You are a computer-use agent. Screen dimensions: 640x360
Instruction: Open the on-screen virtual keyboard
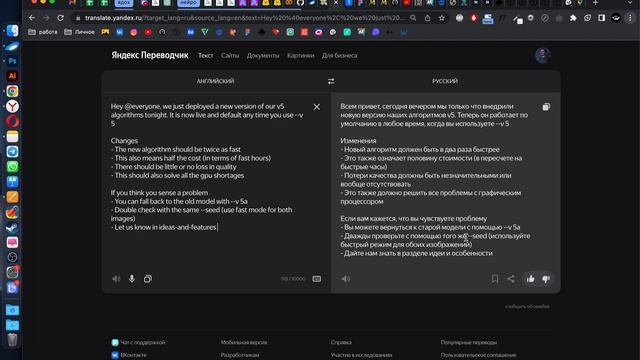pyautogui.click(x=317, y=279)
